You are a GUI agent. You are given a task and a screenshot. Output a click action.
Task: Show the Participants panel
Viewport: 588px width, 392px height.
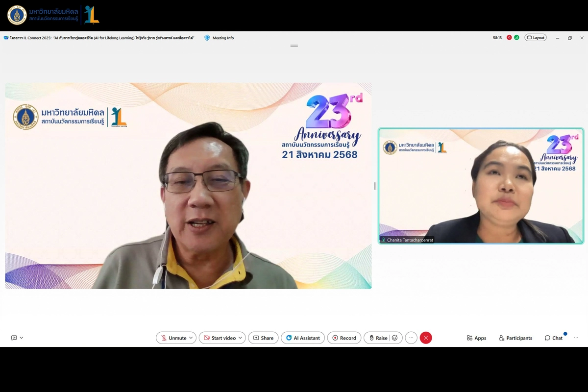pyautogui.click(x=515, y=338)
